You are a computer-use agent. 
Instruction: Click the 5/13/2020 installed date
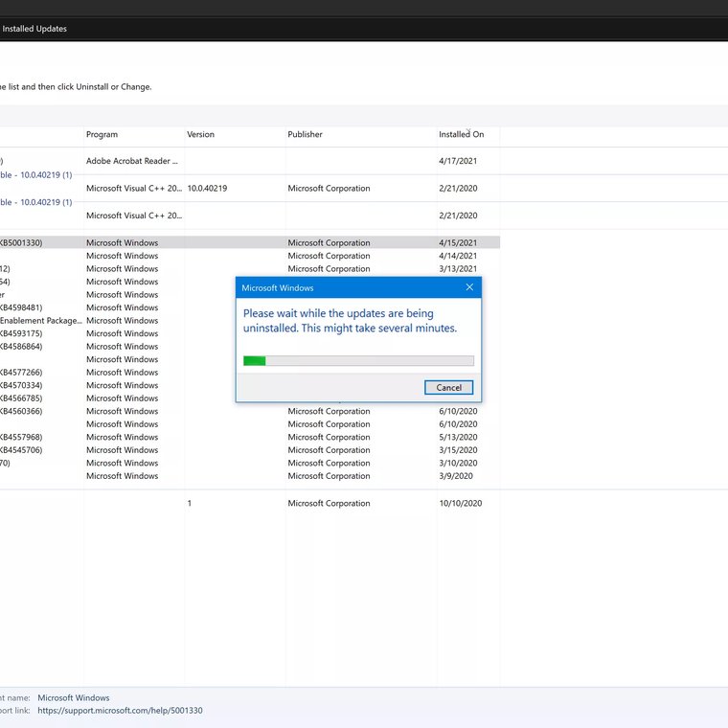pos(458,437)
